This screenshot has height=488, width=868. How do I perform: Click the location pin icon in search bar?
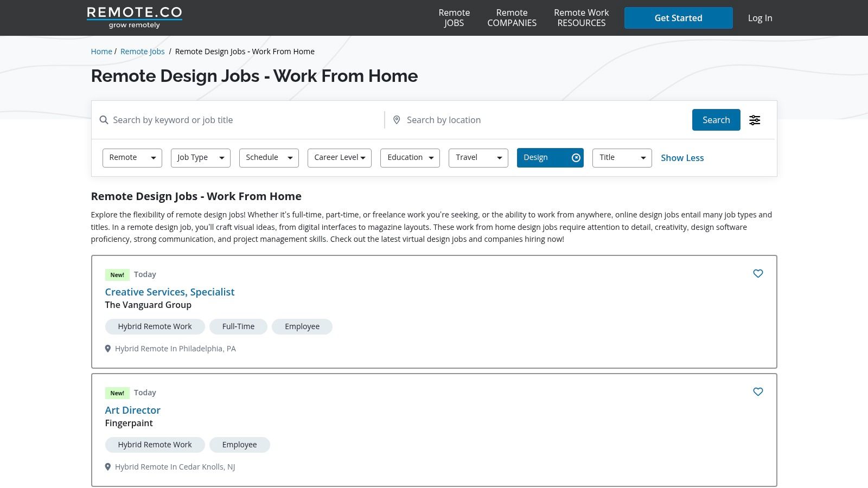tap(397, 120)
